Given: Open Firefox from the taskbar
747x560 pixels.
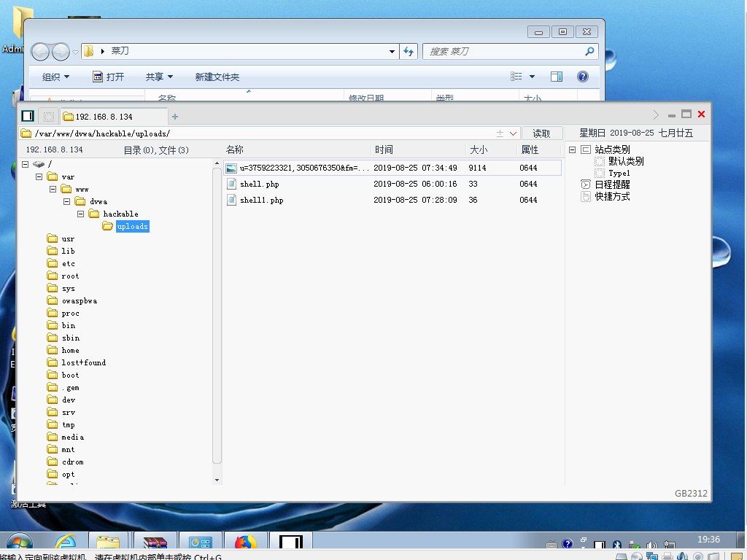Looking at the screenshot, I should 246,542.
